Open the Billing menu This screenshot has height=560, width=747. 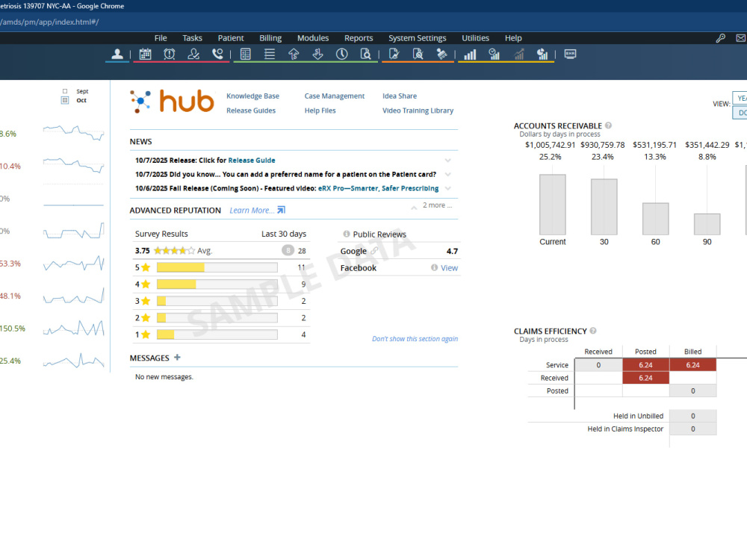[x=270, y=38]
